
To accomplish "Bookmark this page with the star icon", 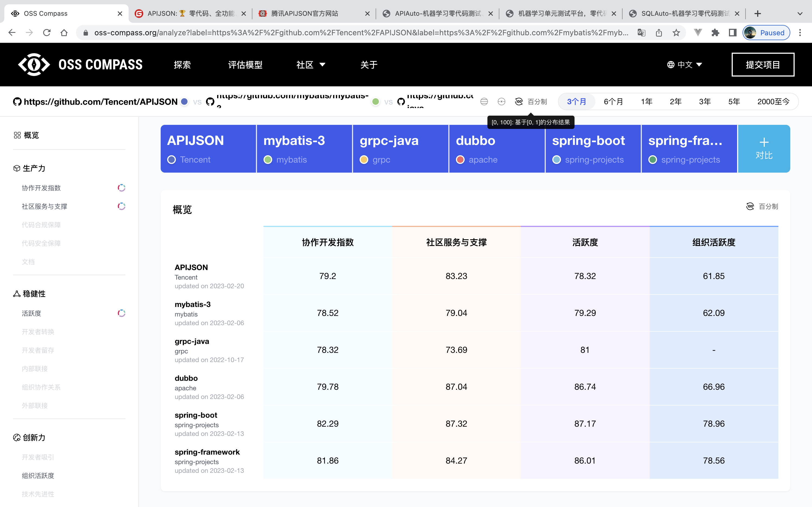I will point(676,33).
